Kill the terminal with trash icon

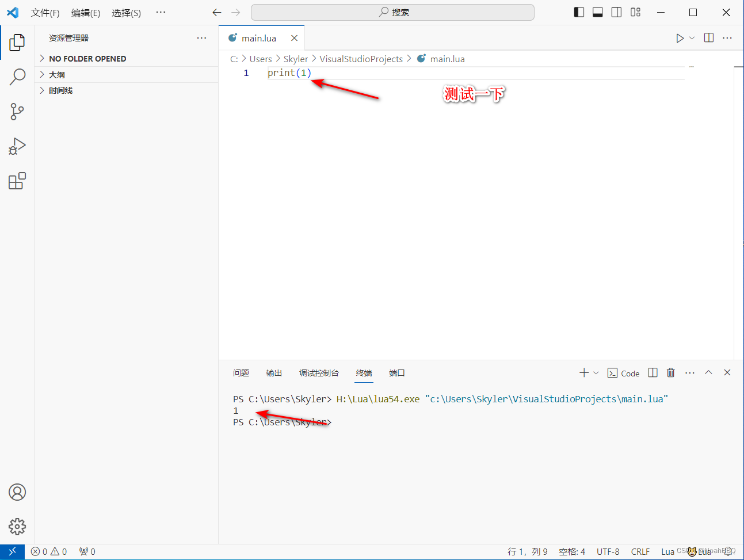point(671,373)
